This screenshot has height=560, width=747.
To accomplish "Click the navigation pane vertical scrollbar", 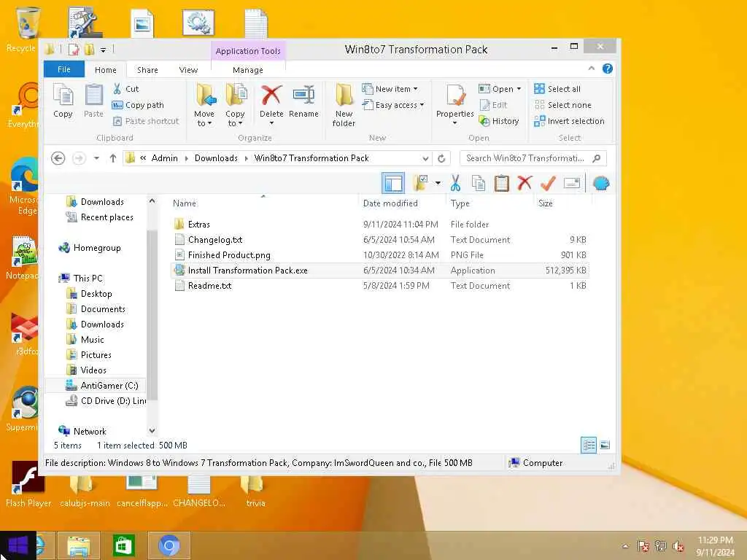I will click(152, 315).
